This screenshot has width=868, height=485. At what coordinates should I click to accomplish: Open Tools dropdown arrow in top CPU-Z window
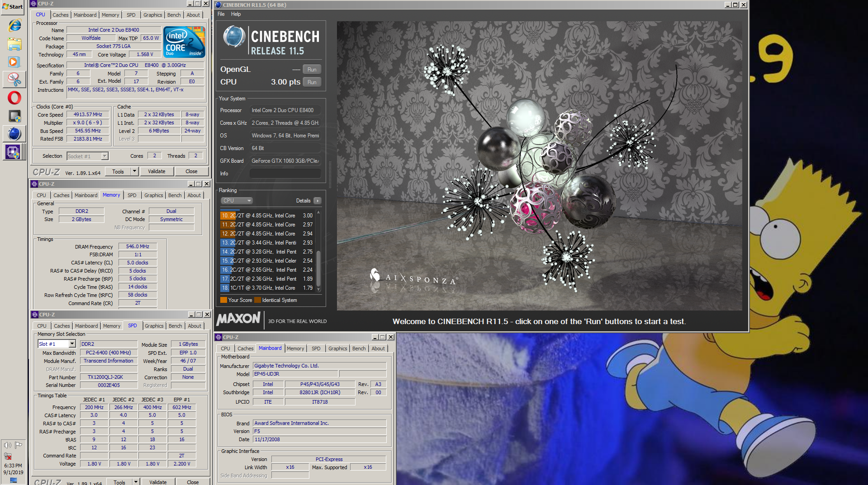tap(134, 171)
